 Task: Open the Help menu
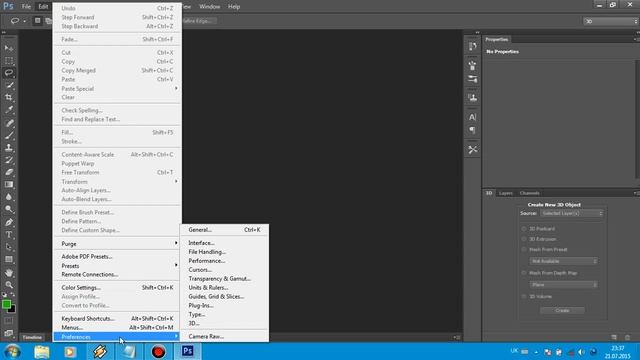tap(234, 7)
